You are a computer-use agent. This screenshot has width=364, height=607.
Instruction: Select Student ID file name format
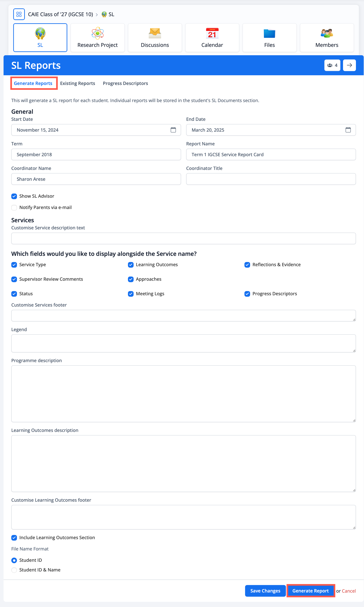click(x=14, y=560)
